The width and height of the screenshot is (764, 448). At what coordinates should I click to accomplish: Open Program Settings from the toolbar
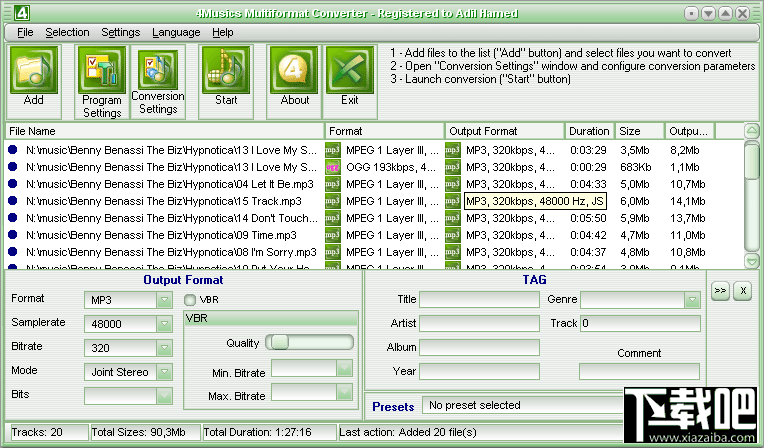[x=102, y=82]
